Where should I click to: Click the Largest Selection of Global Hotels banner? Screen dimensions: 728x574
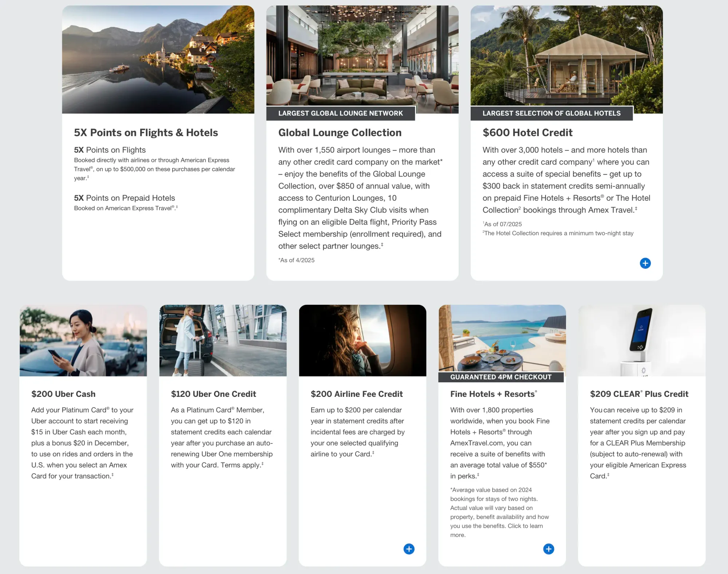(551, 113)
